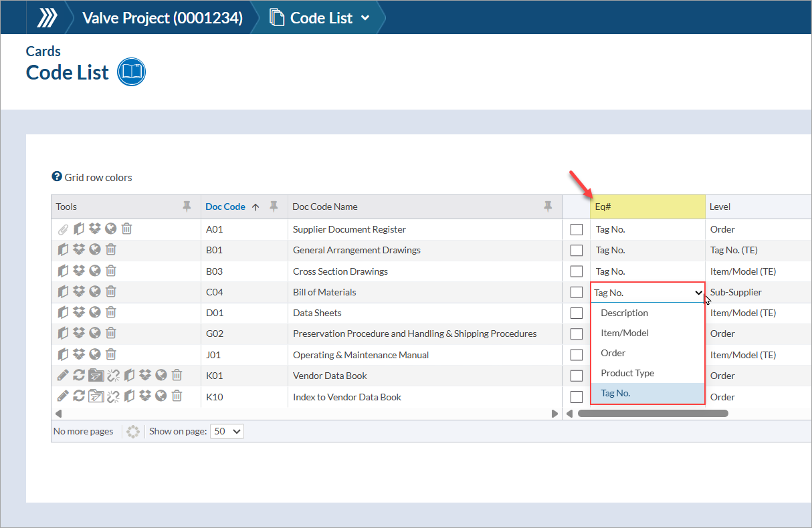Open the Code List breadcrumb dropdown
Screen dimensions: 812x528
tap(365, 18)
